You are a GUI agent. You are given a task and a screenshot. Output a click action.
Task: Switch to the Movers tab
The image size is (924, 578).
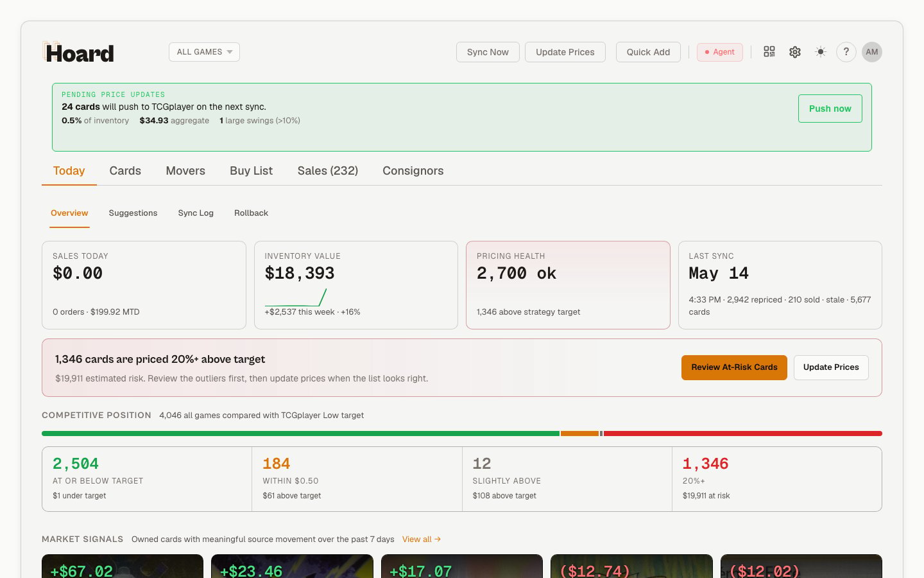185,171
